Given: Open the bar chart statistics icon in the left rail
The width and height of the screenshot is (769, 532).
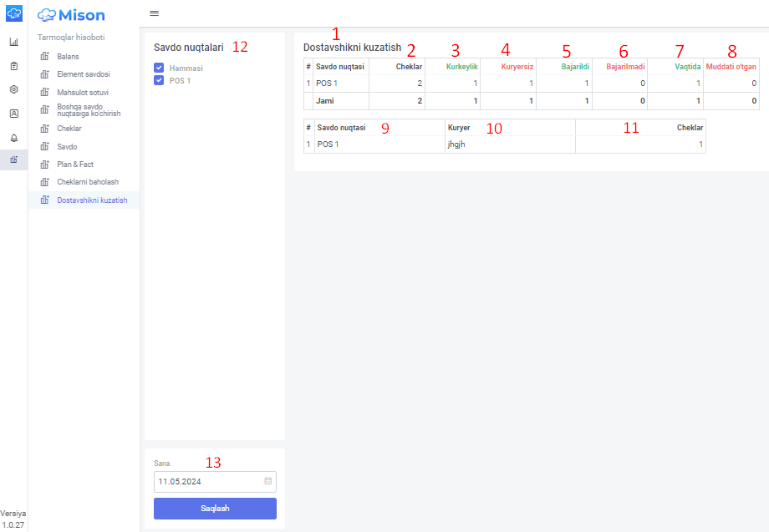Looking at the screenshot, I should tap(13, 42).
